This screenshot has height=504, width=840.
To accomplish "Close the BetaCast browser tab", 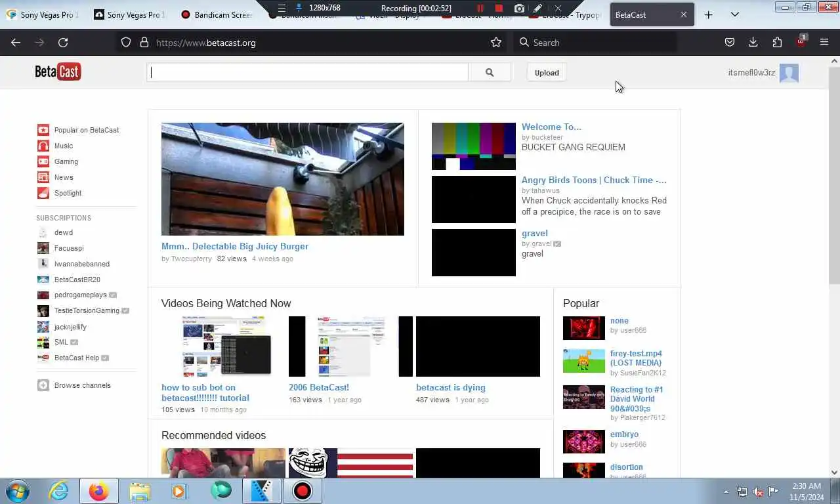I will tap(683, 14).
